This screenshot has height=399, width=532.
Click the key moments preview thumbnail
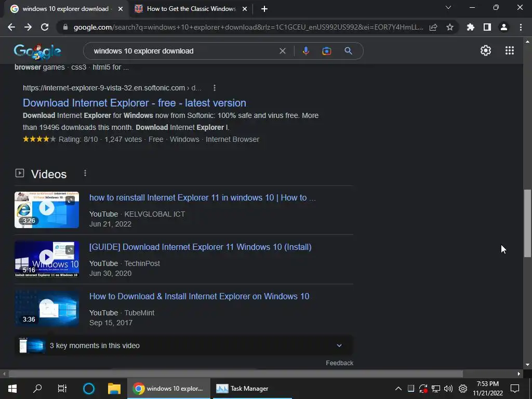(32, 345)
